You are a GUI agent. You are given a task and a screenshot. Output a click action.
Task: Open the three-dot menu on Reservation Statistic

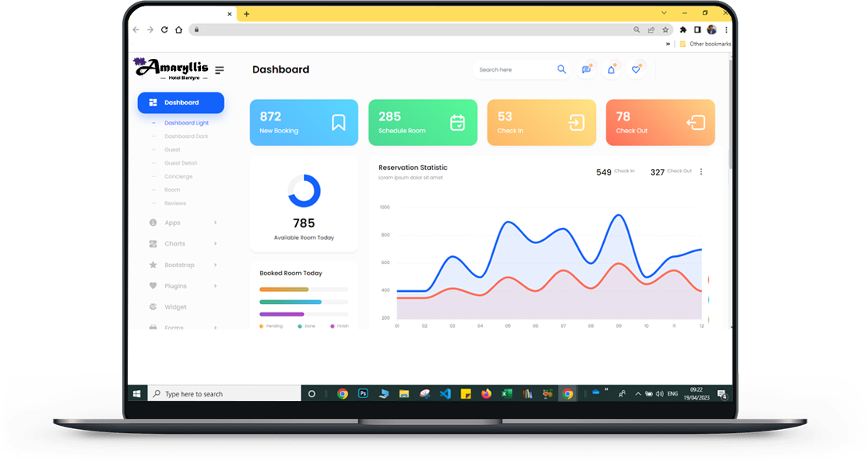(x=701, y=171)
